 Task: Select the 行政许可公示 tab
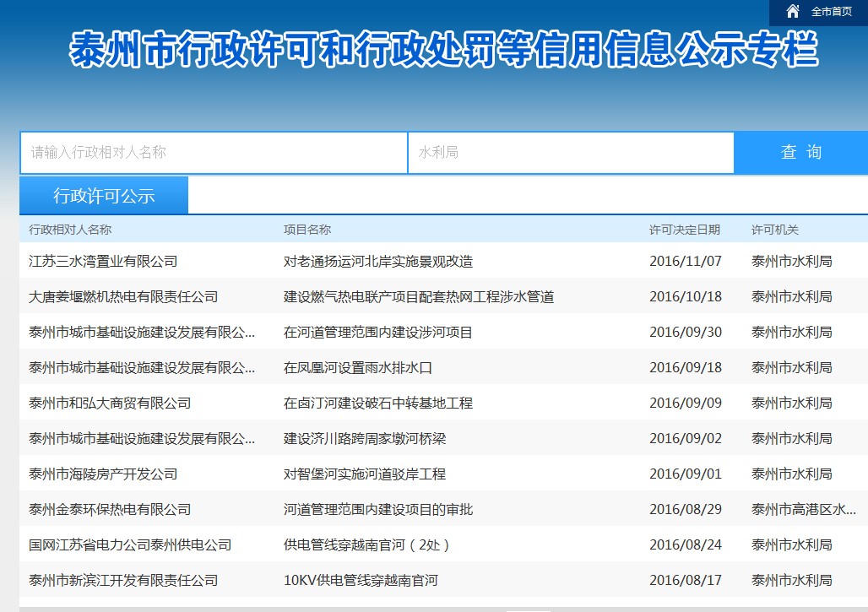coord(104,196)
